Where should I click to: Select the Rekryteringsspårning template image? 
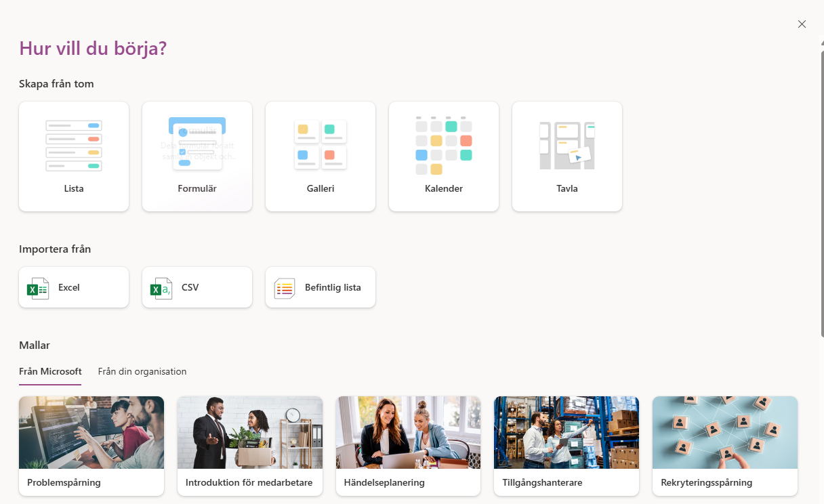click(x=725, y=432)
